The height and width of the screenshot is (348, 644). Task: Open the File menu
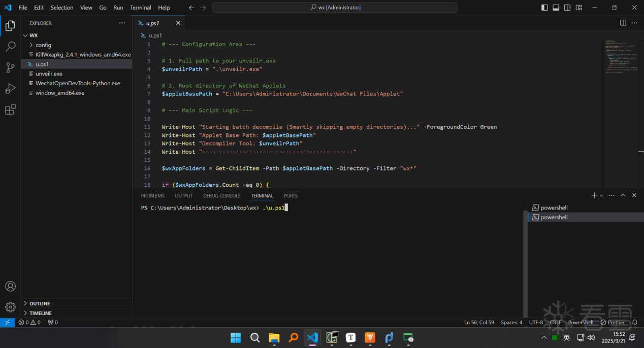[x=23, y=8]
